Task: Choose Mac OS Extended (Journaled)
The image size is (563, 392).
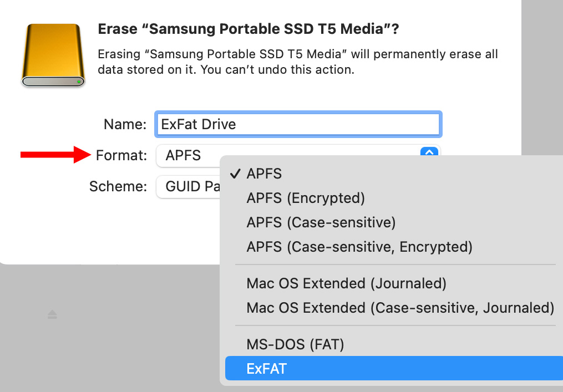Action: 347,283
